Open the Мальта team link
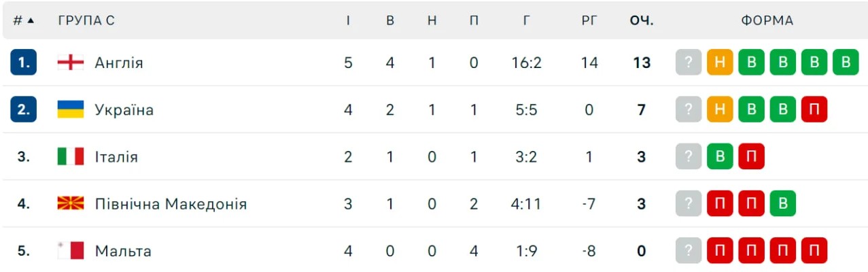The width and height of the screenshot is (868, 272). pos(123,251)
